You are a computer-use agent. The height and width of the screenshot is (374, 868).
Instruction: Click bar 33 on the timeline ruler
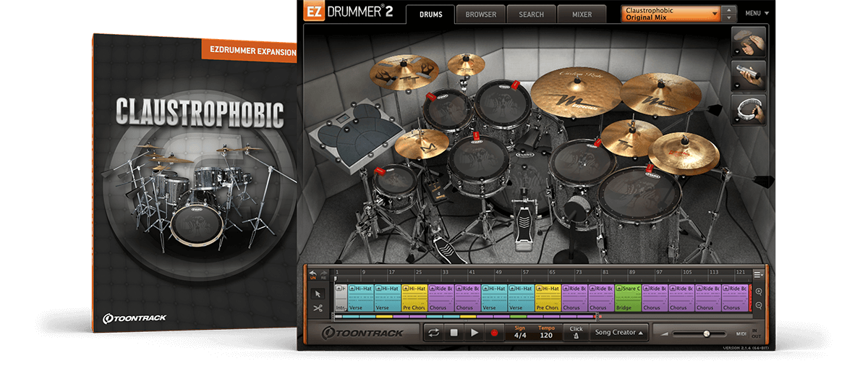tap(446, 273)
